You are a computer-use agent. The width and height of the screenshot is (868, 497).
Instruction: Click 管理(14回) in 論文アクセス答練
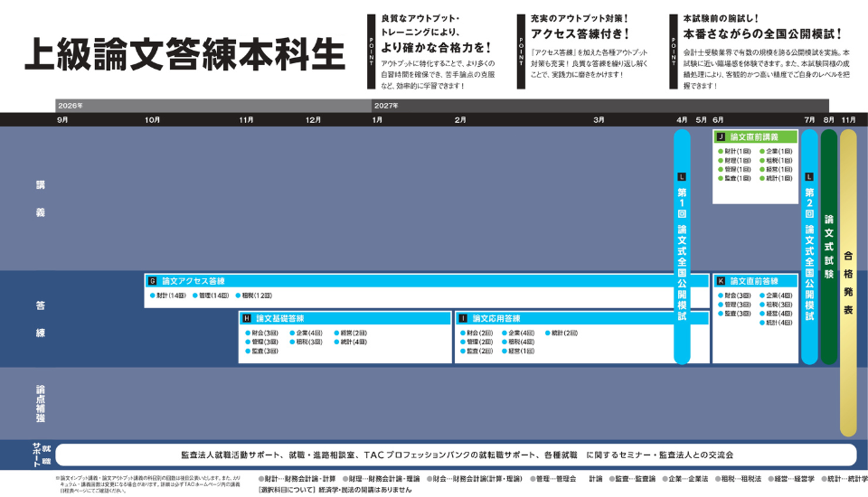point(211,295)
